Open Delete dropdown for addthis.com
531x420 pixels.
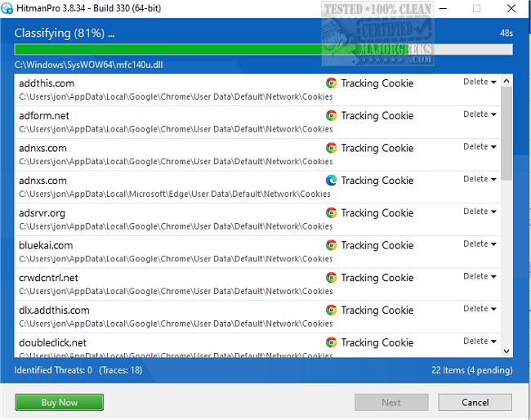480,82
